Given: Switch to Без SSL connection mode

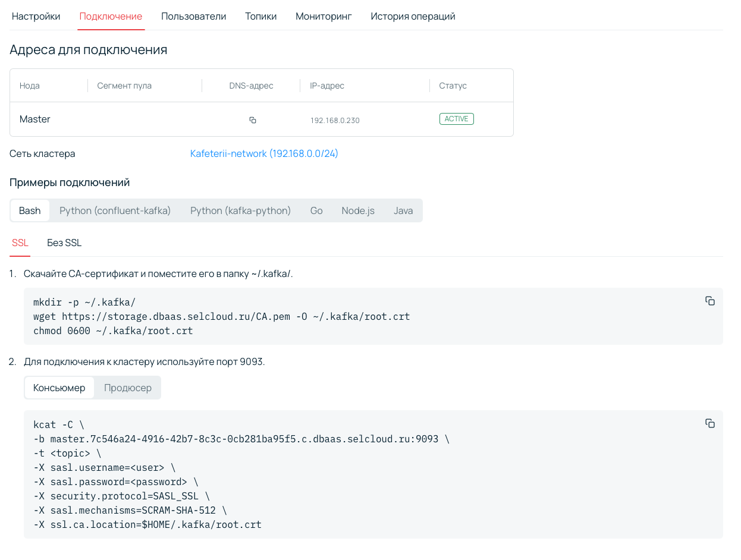Looking at the screenshot, I should (x=64, y=243).
